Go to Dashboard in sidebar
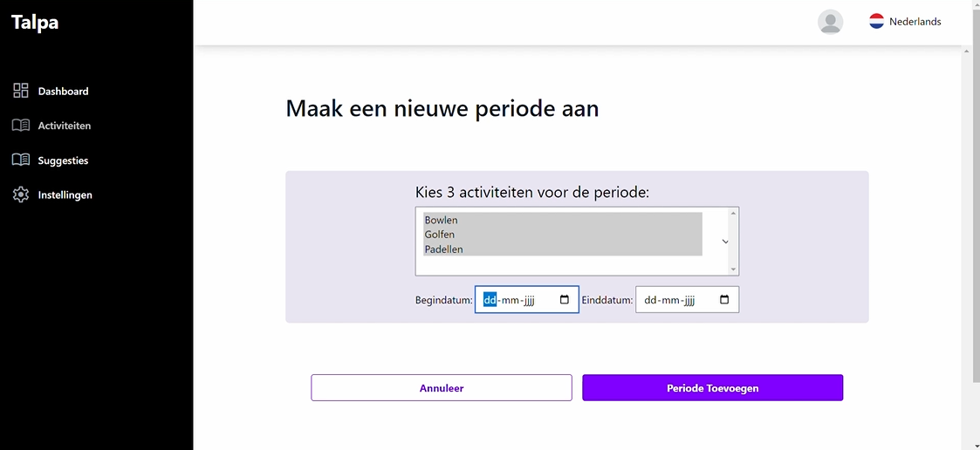This screenshot has height=450, width=980. (x=63, y=92)
